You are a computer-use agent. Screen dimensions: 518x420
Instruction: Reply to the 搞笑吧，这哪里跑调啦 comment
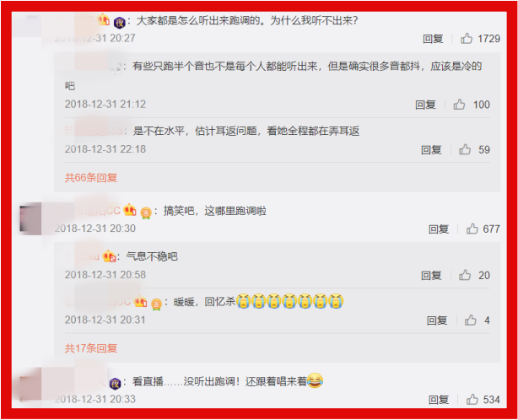[439, 229]
